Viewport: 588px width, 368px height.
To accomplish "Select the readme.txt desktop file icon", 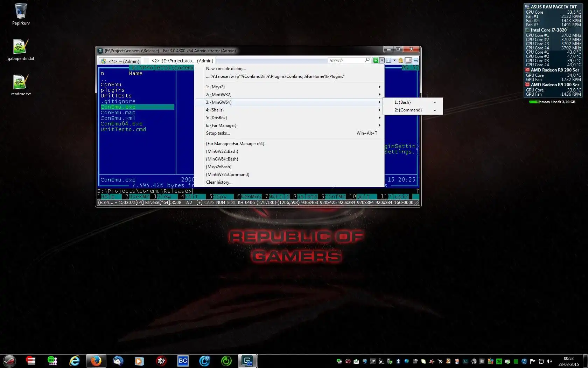I will (x=21, y=85).
